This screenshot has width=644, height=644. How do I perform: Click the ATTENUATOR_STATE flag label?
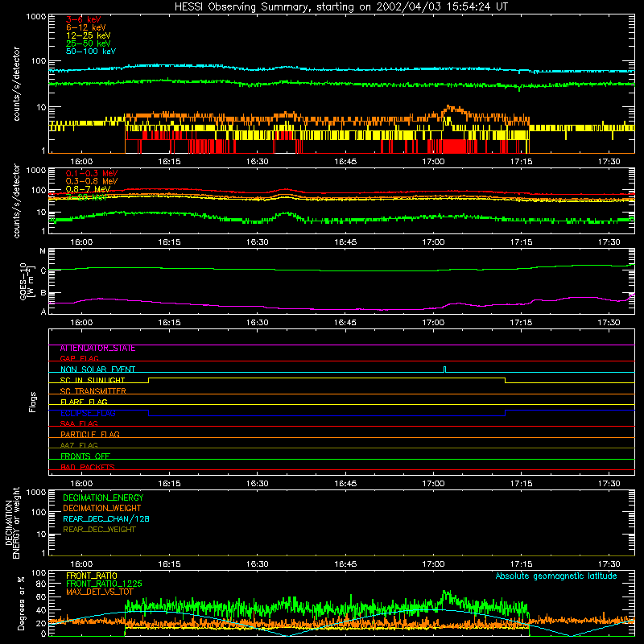pos(97,349)
